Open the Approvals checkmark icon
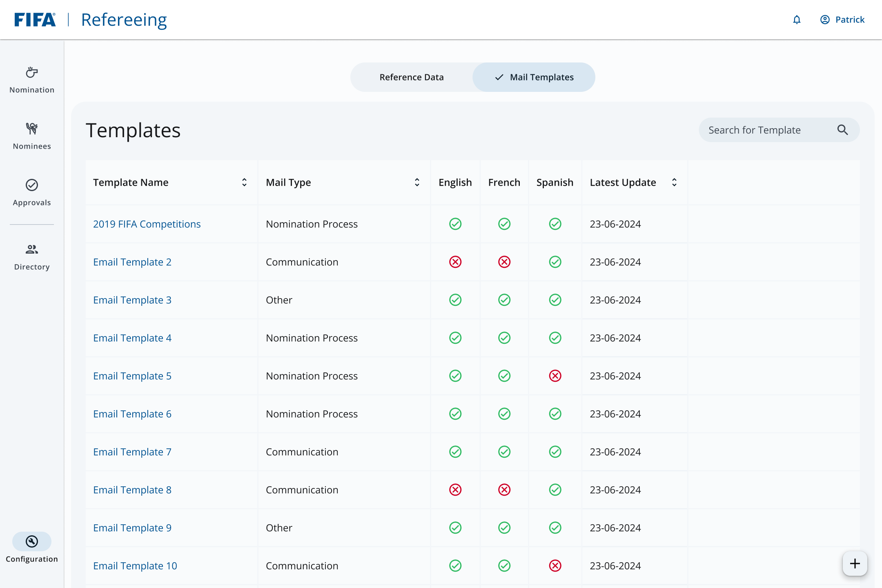The image size is (882, 588). (x=32, y=185)
